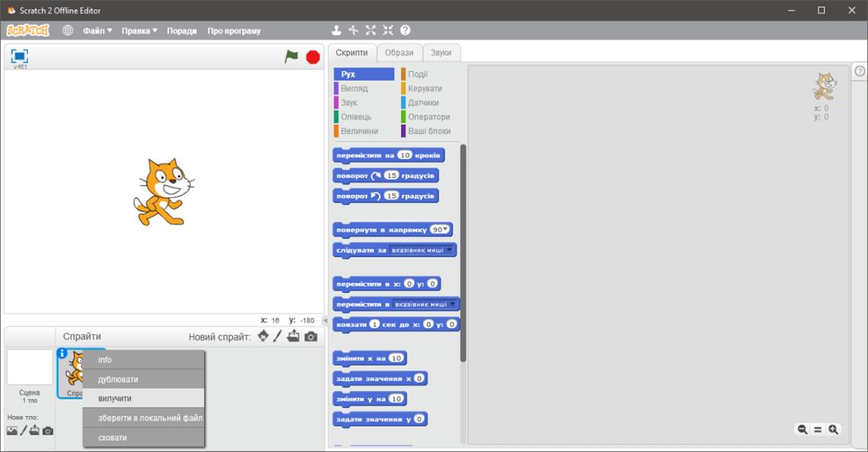This screenshot has width=868, height=452.
Task: Open the language globe menu
Action: [68, 30]
